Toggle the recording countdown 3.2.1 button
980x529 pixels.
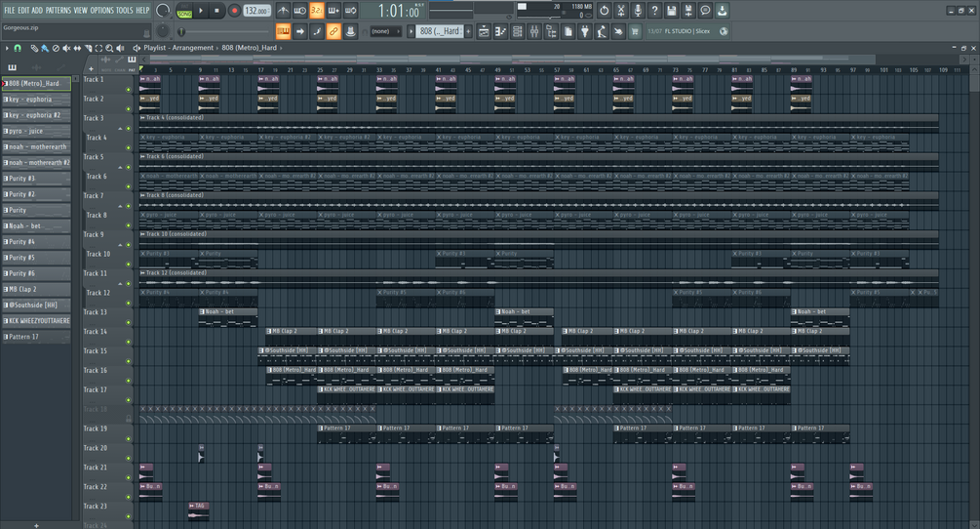pyautogui.click(x=317, y=11)
